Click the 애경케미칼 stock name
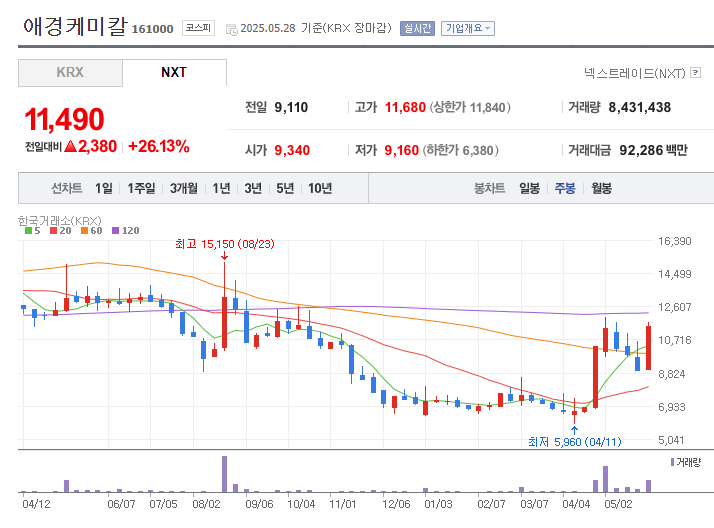Screen dimensions: 714x528 (x=75, y=26)
